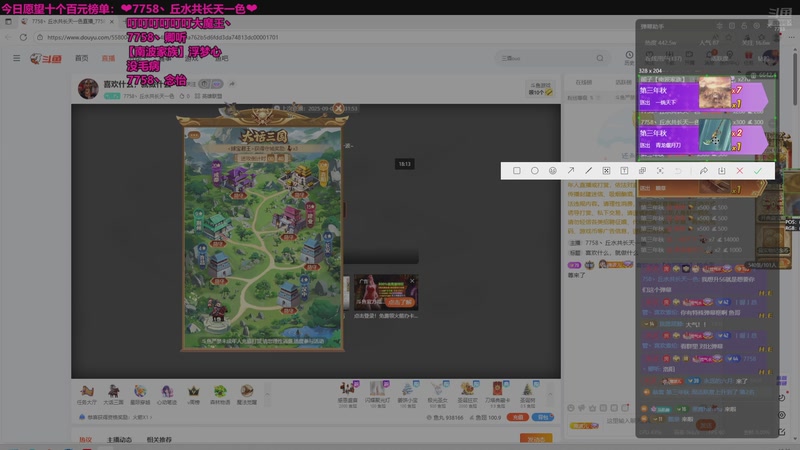800x450 pixels.
Task: Click the 第三年秋 一统天下 gift banner
Action: [703, 96]
